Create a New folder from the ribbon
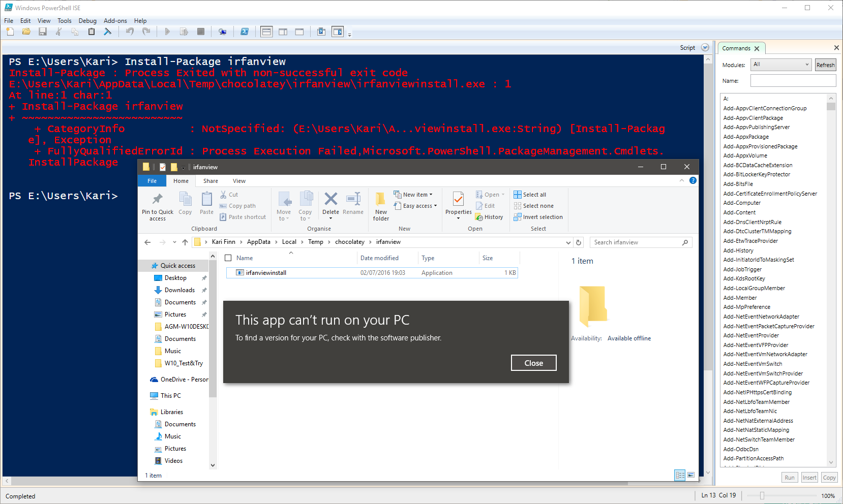843x504 pixels. (x=381, y=206)
